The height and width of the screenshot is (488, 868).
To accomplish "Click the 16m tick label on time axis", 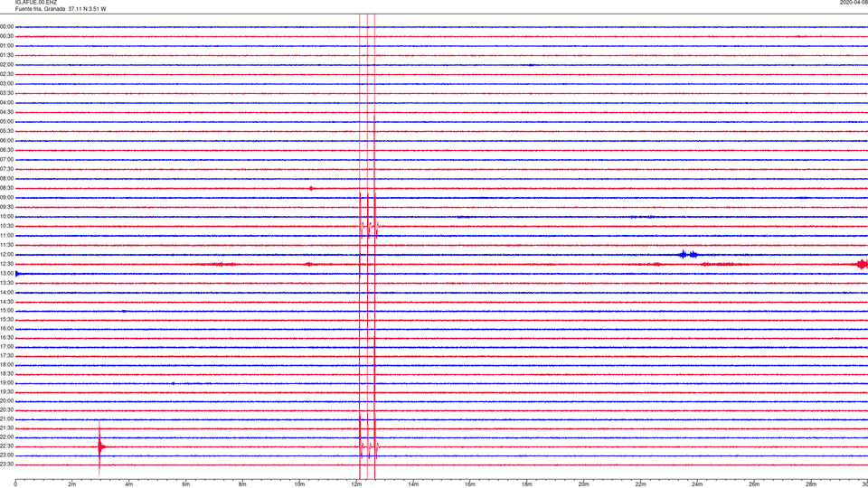I will pos(470,484).
